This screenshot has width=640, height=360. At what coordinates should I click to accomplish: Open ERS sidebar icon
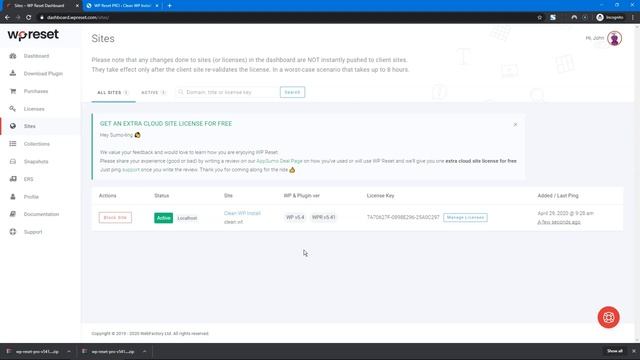click(x=13, y=179)
